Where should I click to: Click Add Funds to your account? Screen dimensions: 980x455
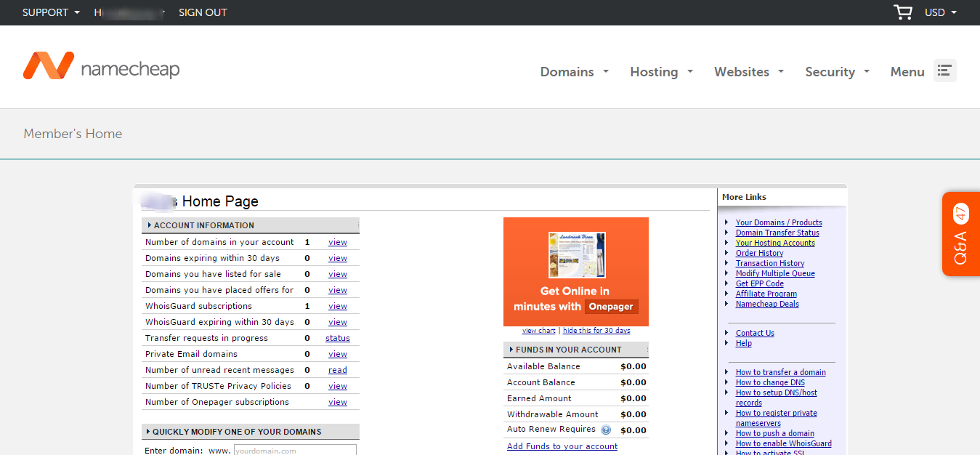[562, 446]
